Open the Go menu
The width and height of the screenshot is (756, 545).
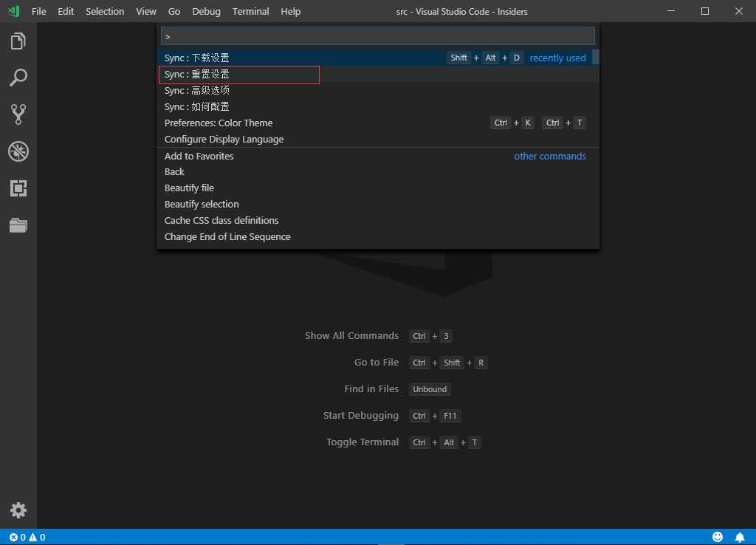click(x=174, y=11)
